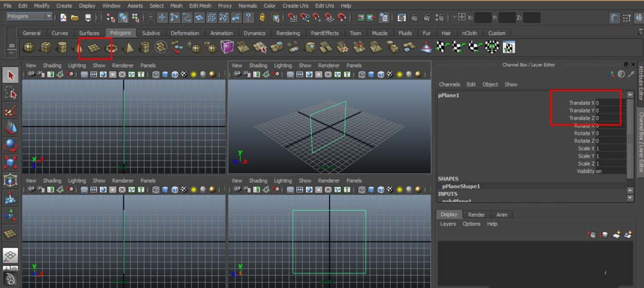
Task: Switch to the Surfaces shelf tab
Action: pyautogui.click(x=89, y=33)
